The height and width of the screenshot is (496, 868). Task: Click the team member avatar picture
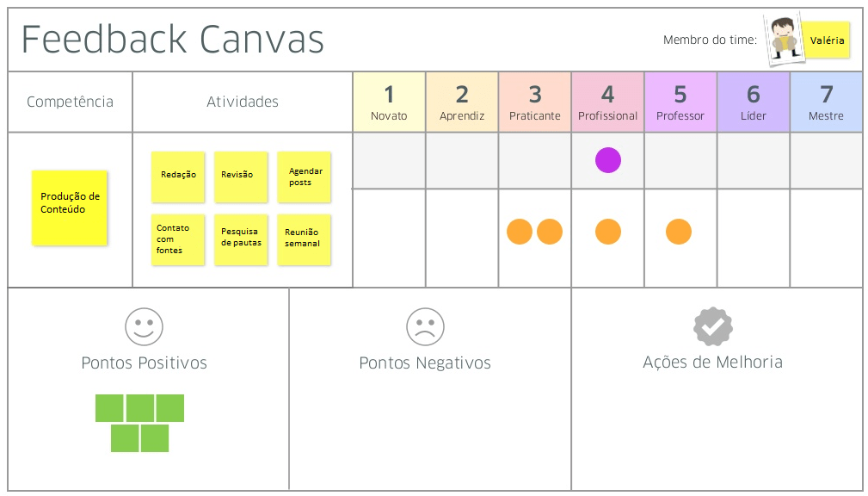pos(784,40)
